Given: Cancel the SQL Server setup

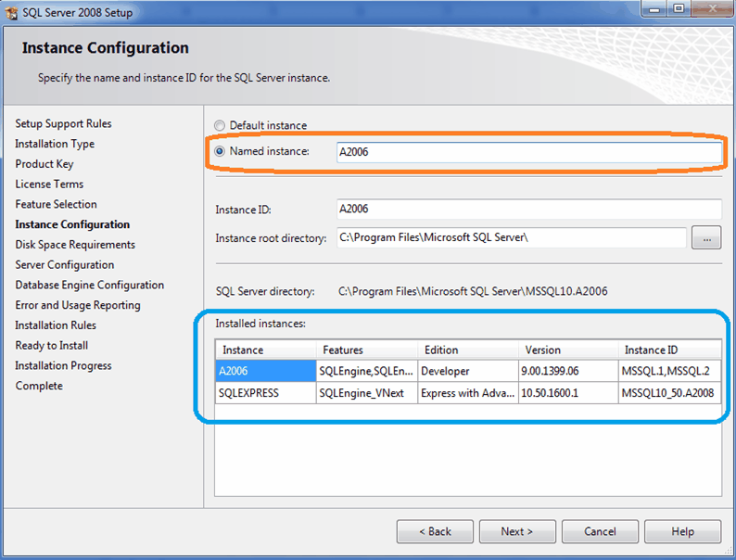Looking at the screenshot, I should click(x=600, y=531).
